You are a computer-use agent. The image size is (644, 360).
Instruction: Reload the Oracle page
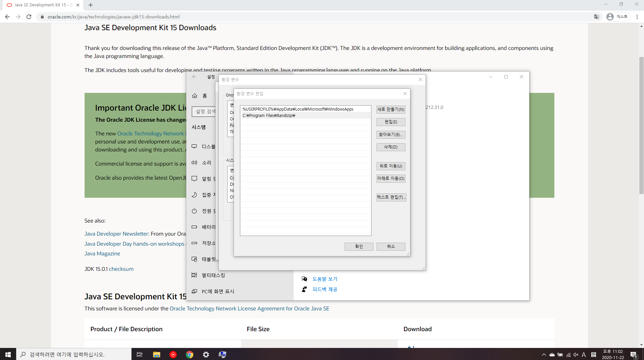tap(29, 17)
